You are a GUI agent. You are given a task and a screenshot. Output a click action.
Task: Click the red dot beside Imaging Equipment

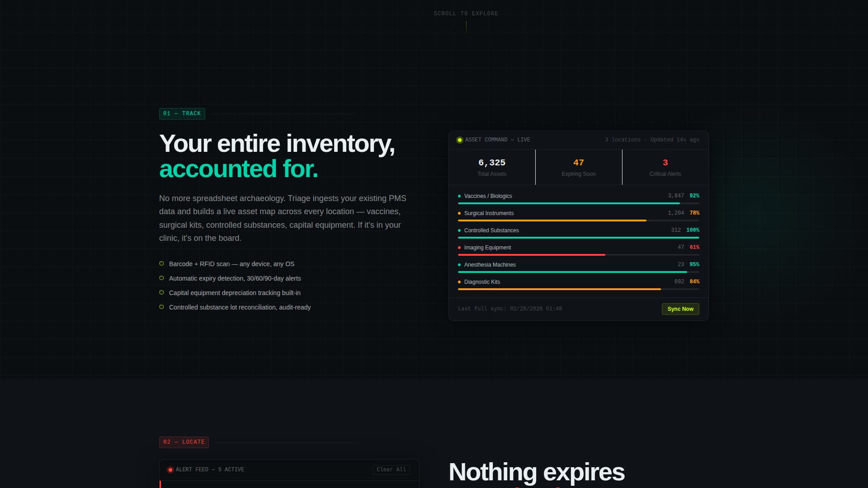[460, 248]
